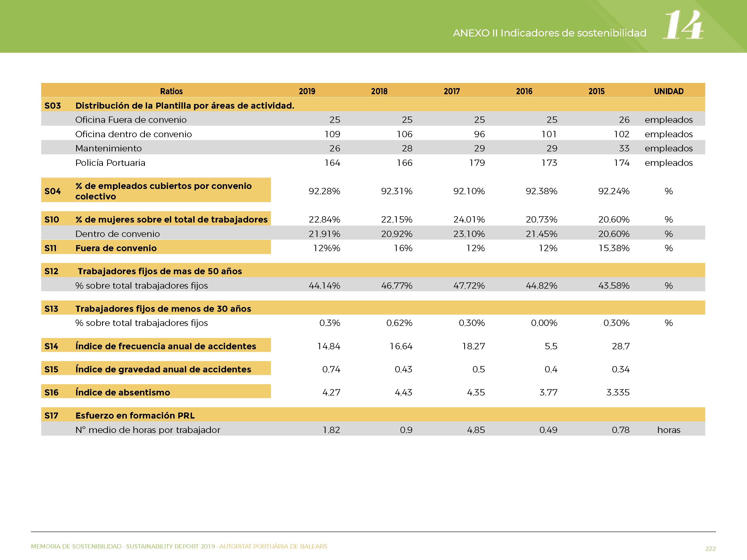747x560 pixels.
Task: Click the value 4,85 in the S17 hours row
Action: pos(476,430)
